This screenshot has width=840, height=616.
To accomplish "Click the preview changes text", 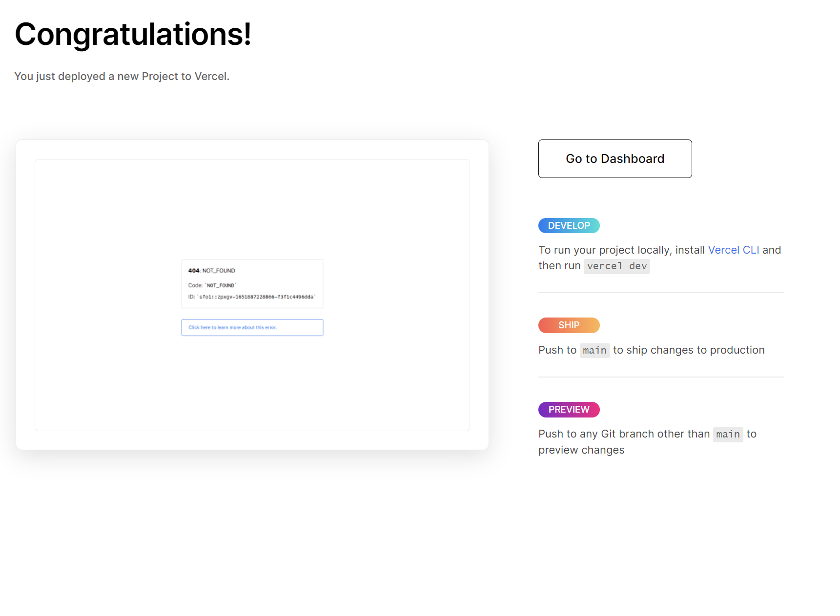I will coord(581,450).
